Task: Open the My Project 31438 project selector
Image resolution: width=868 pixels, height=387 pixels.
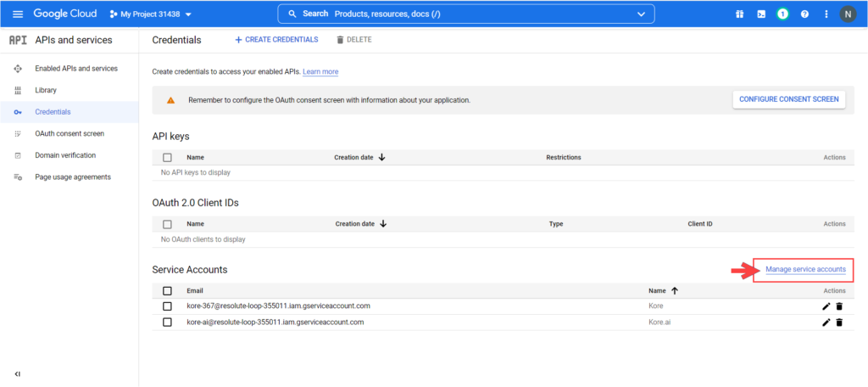Action: point(151,14)
